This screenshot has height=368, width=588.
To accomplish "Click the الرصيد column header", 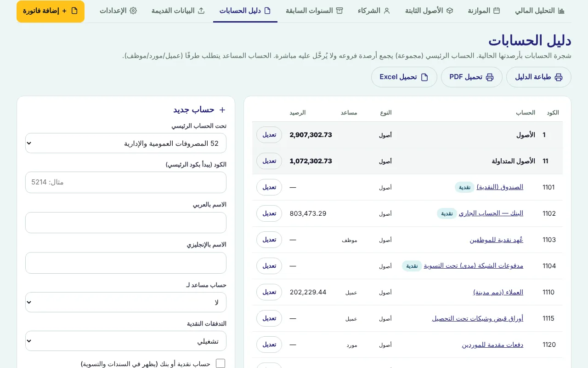I will 298,113.
